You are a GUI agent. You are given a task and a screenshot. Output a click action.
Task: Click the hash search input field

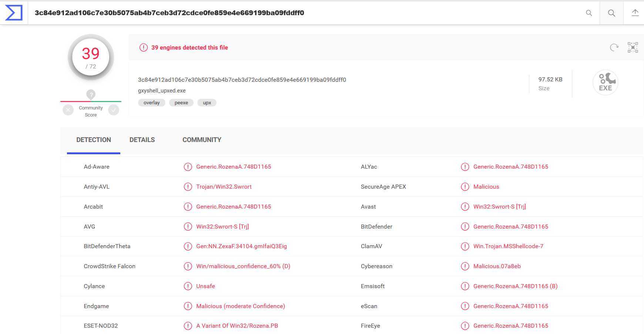click(307, 13)
